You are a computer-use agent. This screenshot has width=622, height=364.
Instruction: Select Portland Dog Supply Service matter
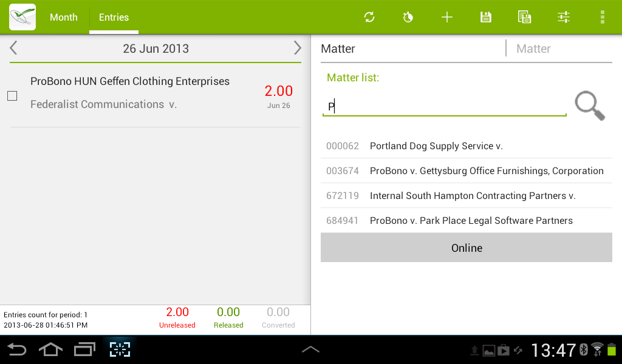click(x=466, y=146)
